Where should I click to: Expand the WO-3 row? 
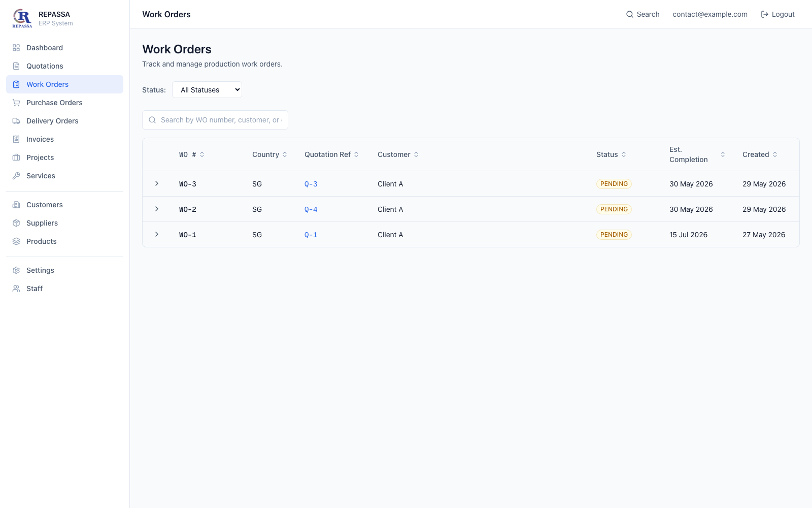click(x=157, y=183)
